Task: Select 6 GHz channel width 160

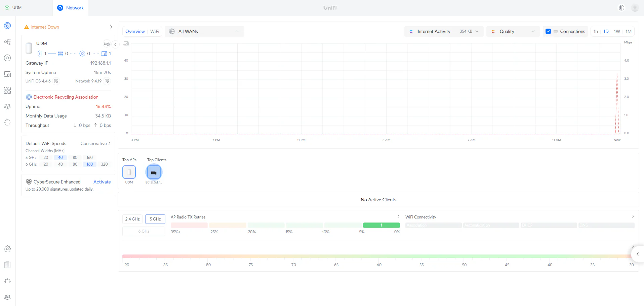Action: tap(89, 164)
